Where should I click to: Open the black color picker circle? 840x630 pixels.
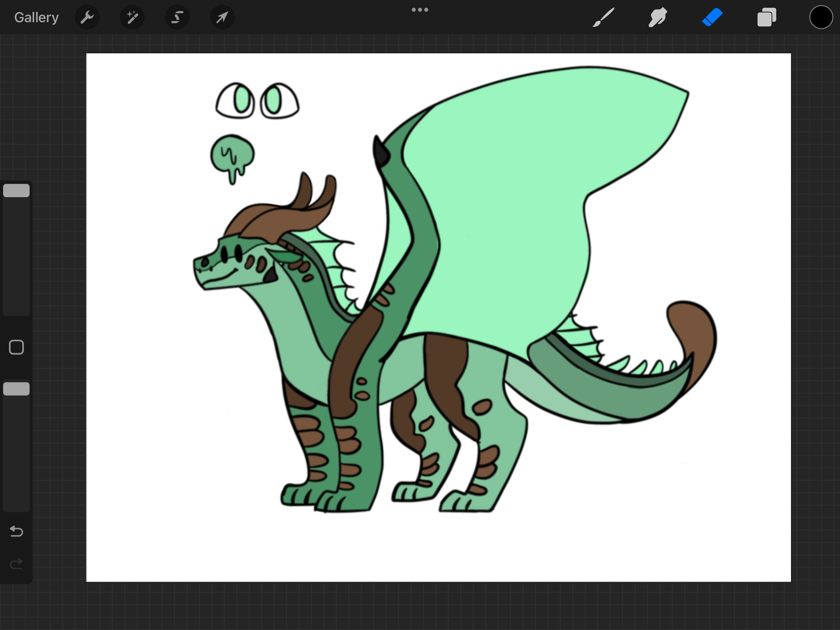pos(821,17)
